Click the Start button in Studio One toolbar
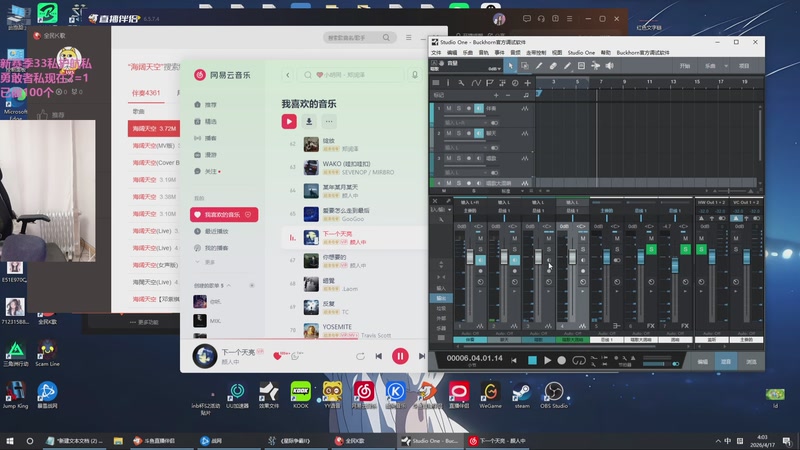800x450 pixels. pyautogui.click(x=685, y=66)
